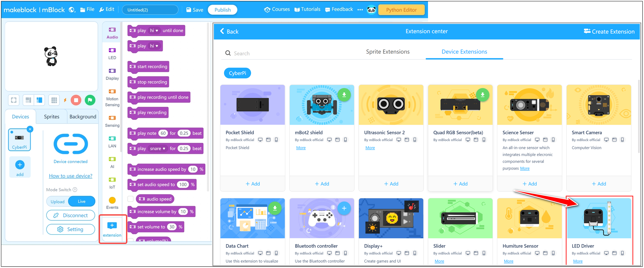This screenshot has width=644, height=268.
Task: Select the LED block category
Action: [x=112, y=53]
